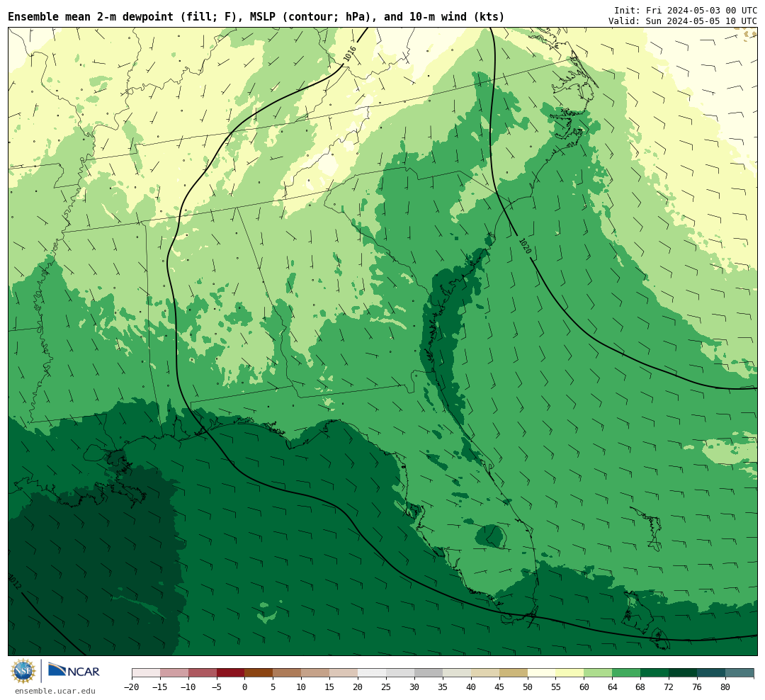Pick the gray swatch between 30 and 35
The height and width of the screenshot is (700, 765).
pos(429,673)
